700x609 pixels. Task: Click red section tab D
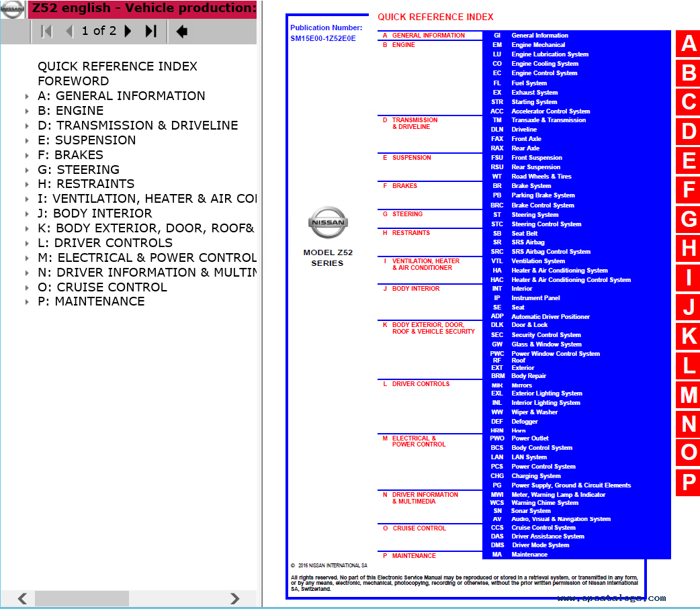689,131
